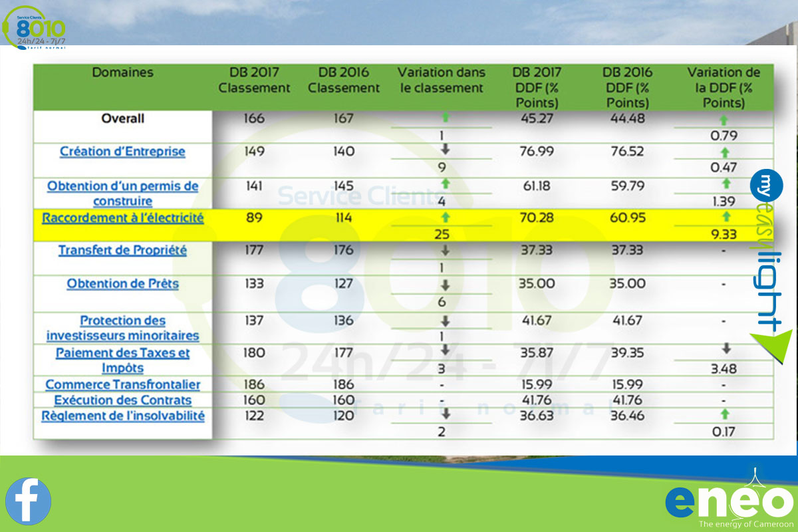The height and width of the screenshot is (532, 798).
Task: Click green up arrow in Overall ranking row
Action: point(445,118)
